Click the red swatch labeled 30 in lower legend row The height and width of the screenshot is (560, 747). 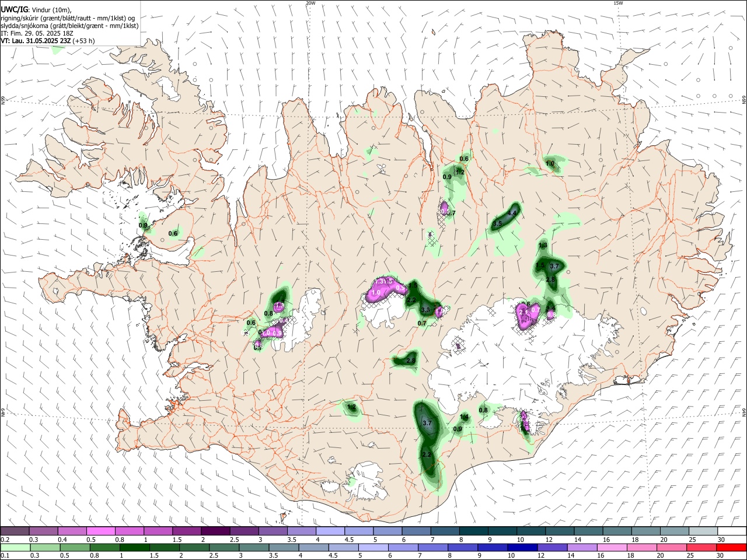[731, 547]
